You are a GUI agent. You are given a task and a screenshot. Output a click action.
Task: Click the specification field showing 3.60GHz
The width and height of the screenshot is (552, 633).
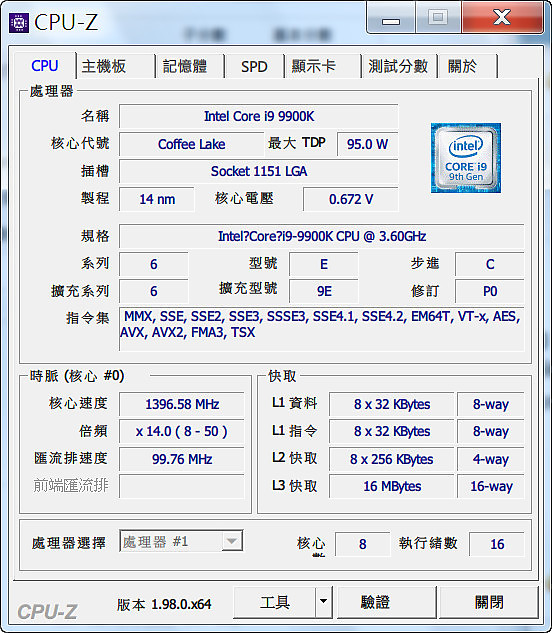[322, 236]
